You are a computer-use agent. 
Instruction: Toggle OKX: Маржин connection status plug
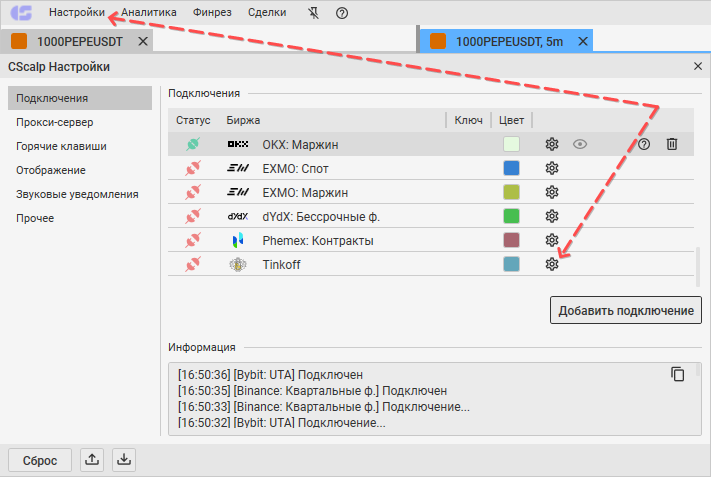click(193, 144)
